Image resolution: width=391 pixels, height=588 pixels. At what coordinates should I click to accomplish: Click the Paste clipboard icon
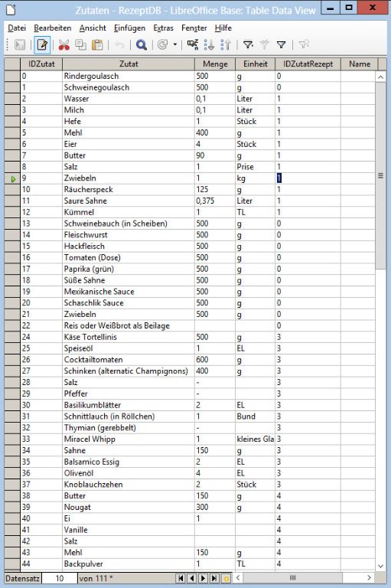pos(97,45)
